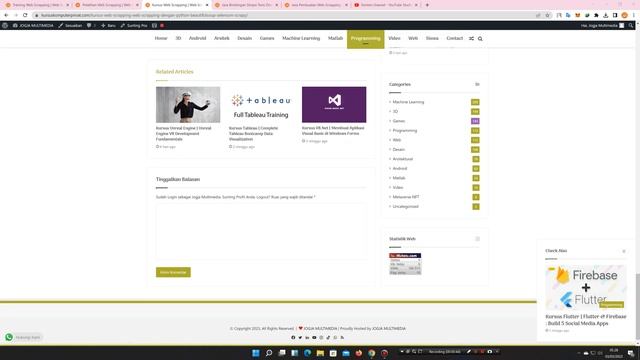
Task: Open Chrome from the taskbar
Action: (x=371, y=353)
